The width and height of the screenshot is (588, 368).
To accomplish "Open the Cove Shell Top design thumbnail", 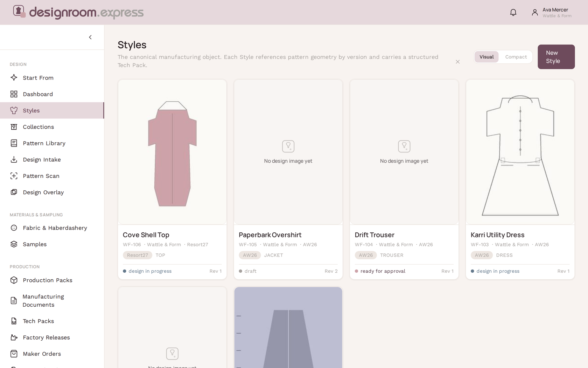I will tap(172, 152).
